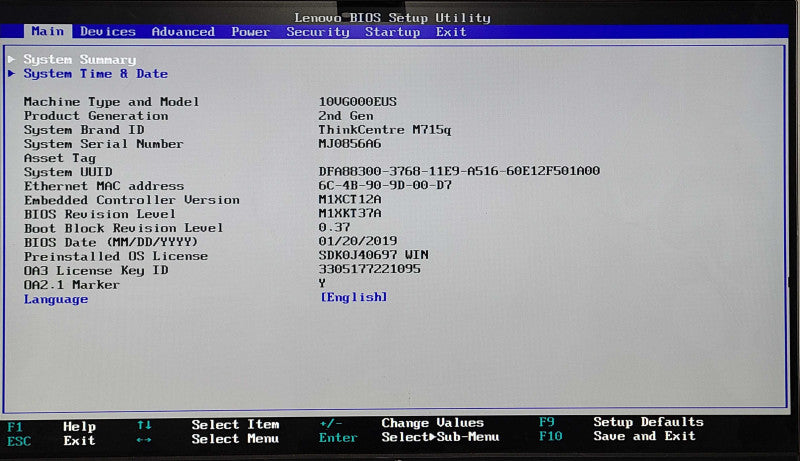
Task: Click the System Serial Number label
Action: [x=103, y=144]
